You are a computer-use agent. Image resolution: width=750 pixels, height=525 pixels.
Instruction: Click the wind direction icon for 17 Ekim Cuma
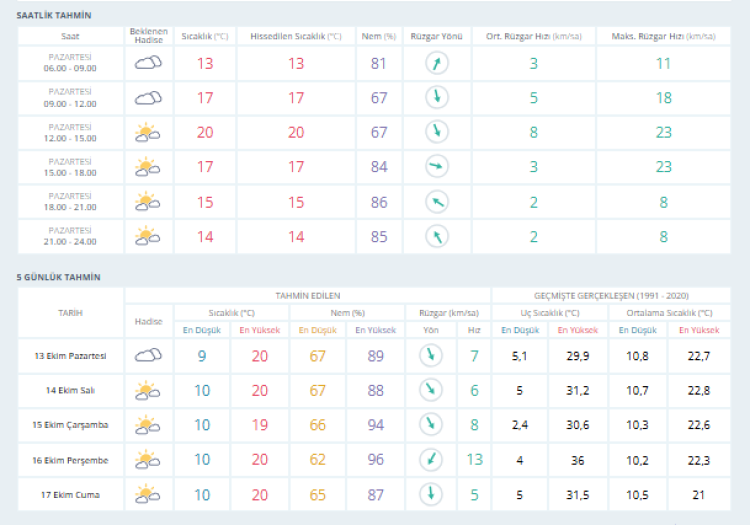point(430,493)
